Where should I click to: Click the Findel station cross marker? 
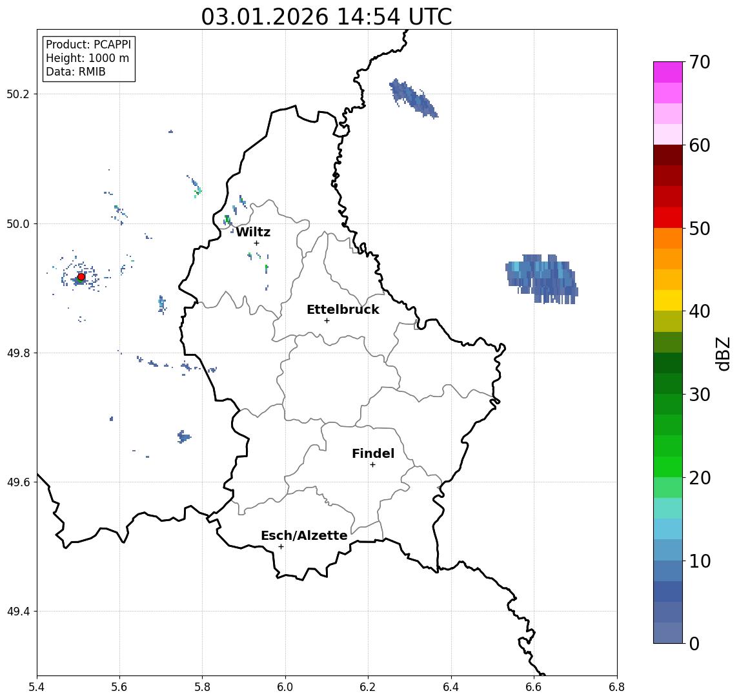(x=372, y=465)
